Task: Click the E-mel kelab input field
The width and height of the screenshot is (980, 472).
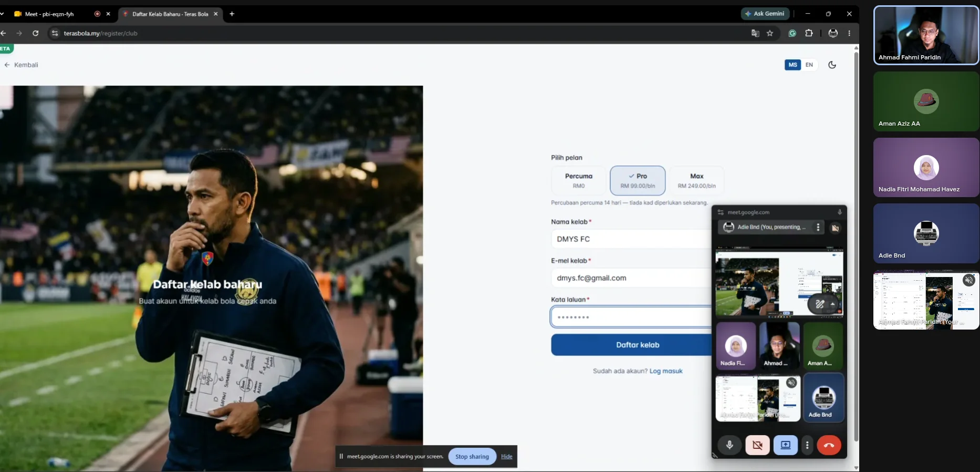Action: (x=631, y=278)
